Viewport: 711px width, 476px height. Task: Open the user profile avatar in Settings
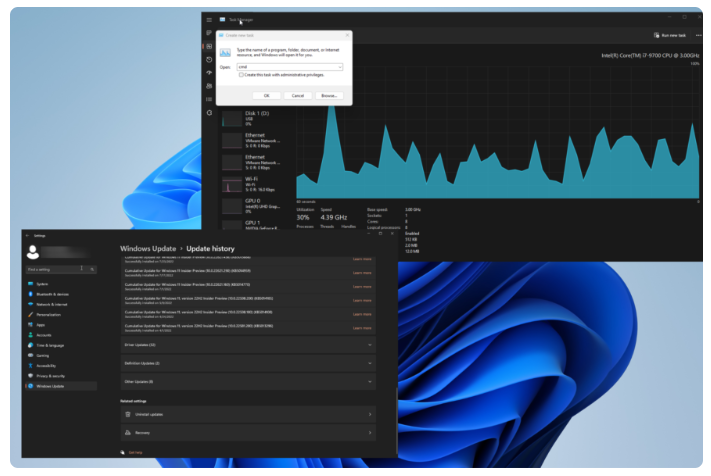pyautogui.click(x=33, y=252)
